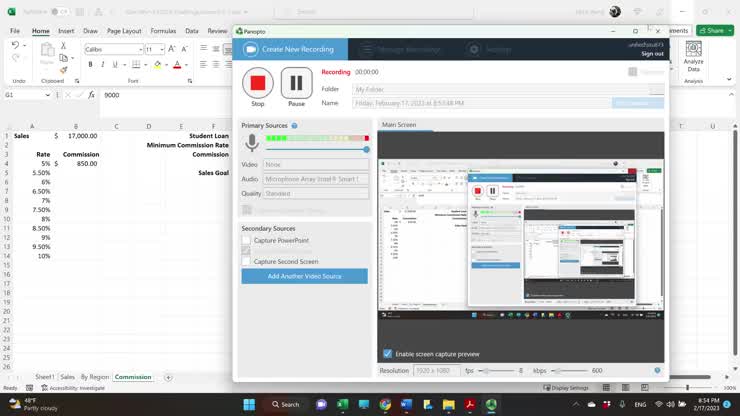740x416 pixels.
Task: Uncheck Enable screen capture preview
Action: 388,354
